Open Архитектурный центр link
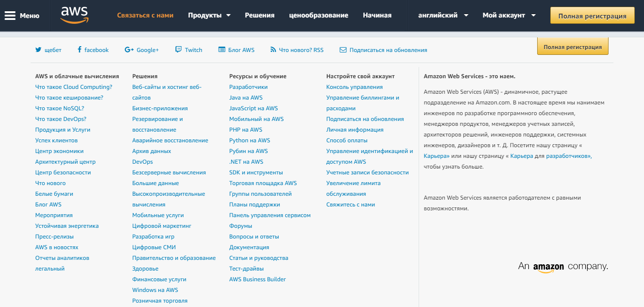 (66, 162)
